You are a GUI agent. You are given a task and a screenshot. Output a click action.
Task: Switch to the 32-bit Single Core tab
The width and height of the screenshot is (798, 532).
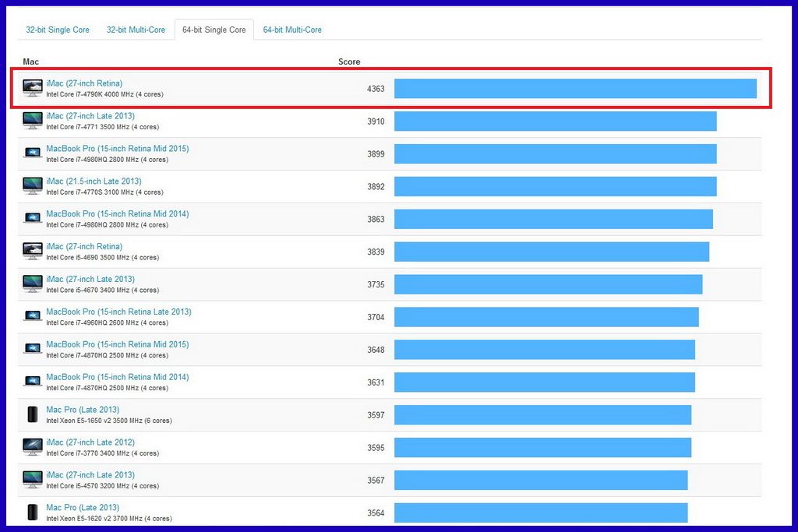pyautogui.click(x=58, y=30)
